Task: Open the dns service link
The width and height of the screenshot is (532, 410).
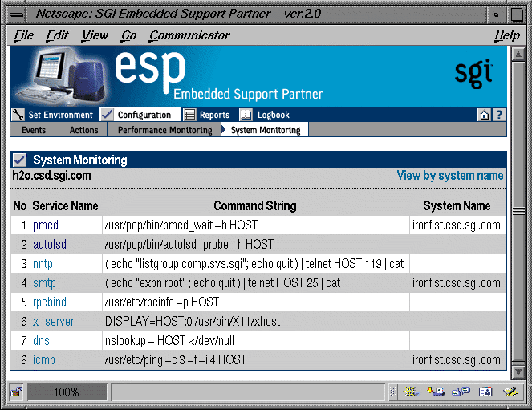Action: [x=41, y=341]
